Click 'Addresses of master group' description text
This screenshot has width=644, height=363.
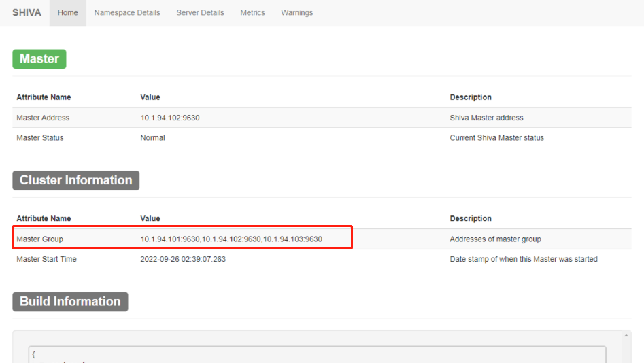click(x=495, y=239)
